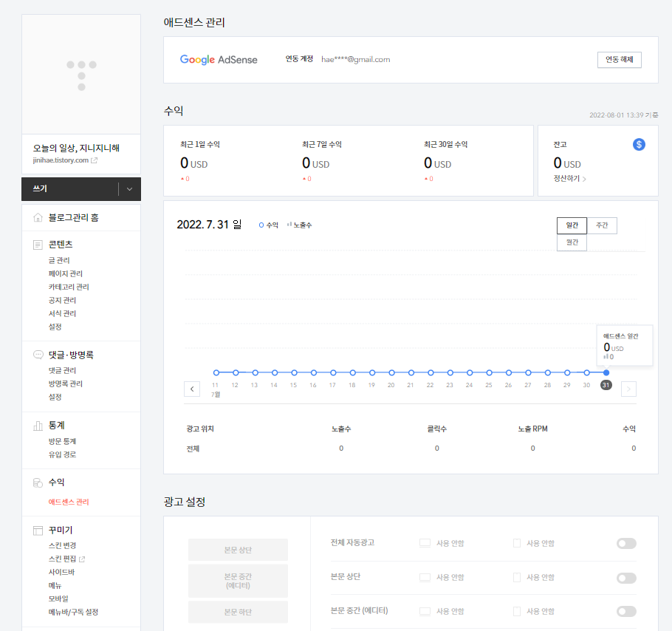Open 설정 under 콘텐츠 section
The height and width of the screenshot is (631, 672).
(x=55, y=327)
